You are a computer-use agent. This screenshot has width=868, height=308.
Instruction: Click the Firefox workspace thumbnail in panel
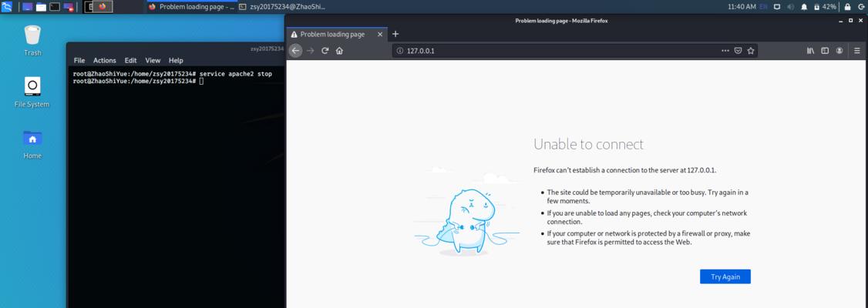(103, 7)
